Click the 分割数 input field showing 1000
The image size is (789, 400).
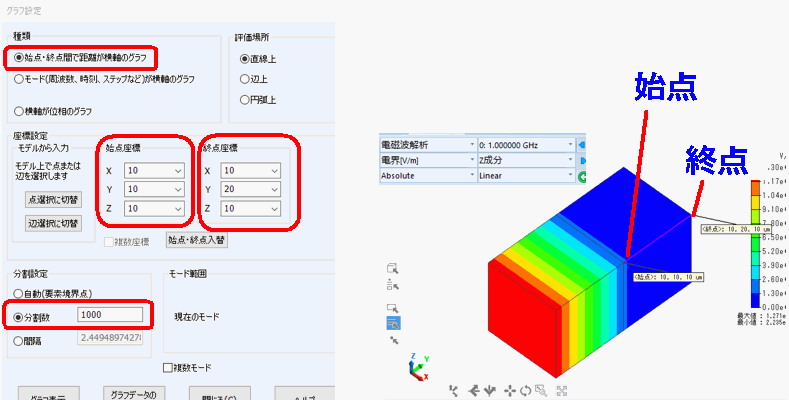[108, 316]
